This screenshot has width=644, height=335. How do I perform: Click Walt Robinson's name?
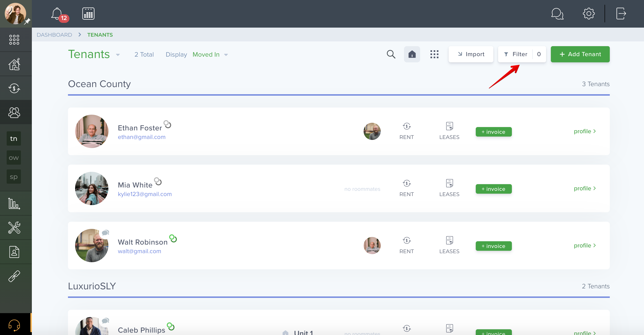(143, 242)
